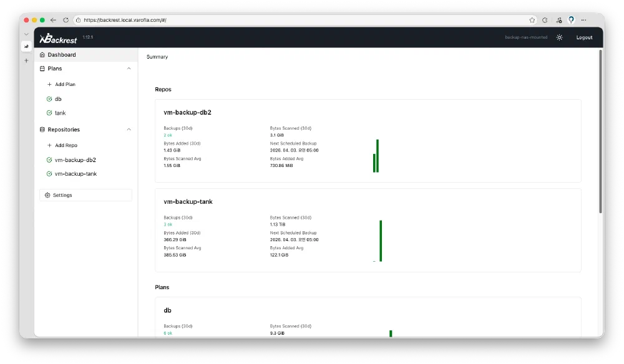Screen dimensions: 624x364
Task: Click the address bar URL field
Action: click(x=300, y=20)
